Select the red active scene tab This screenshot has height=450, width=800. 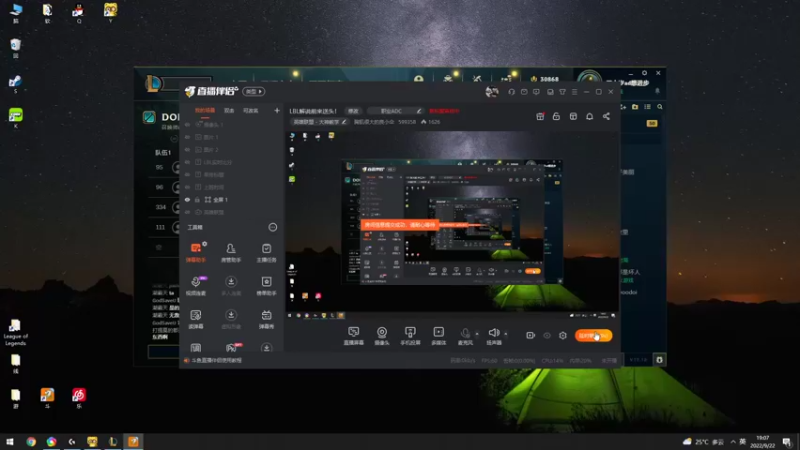(x=205, y=111)
